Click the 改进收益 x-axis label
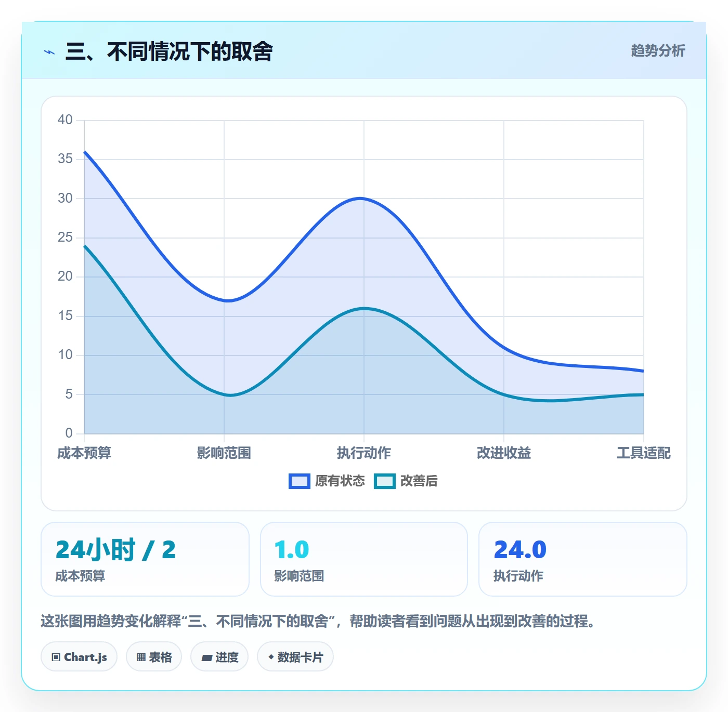Image resolution: width=728 pixels, height=712 pixels. 504,453
